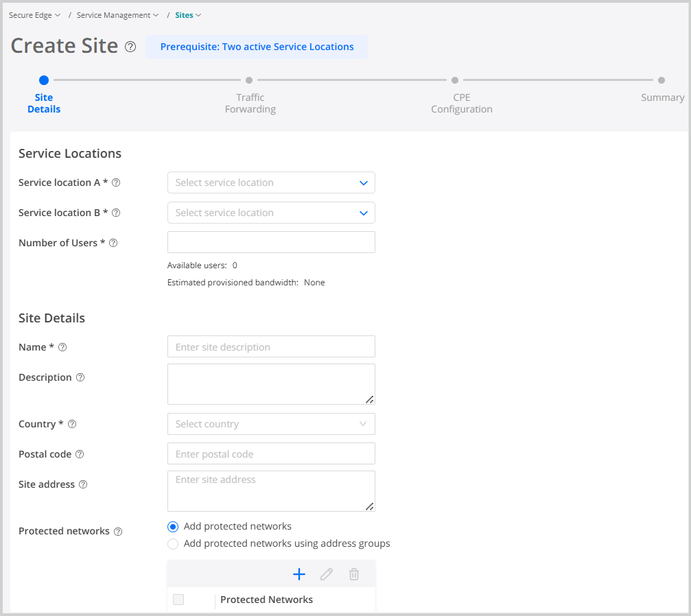
Task: Expand the Service location B dropdown
Action: (x=271, y=213)
